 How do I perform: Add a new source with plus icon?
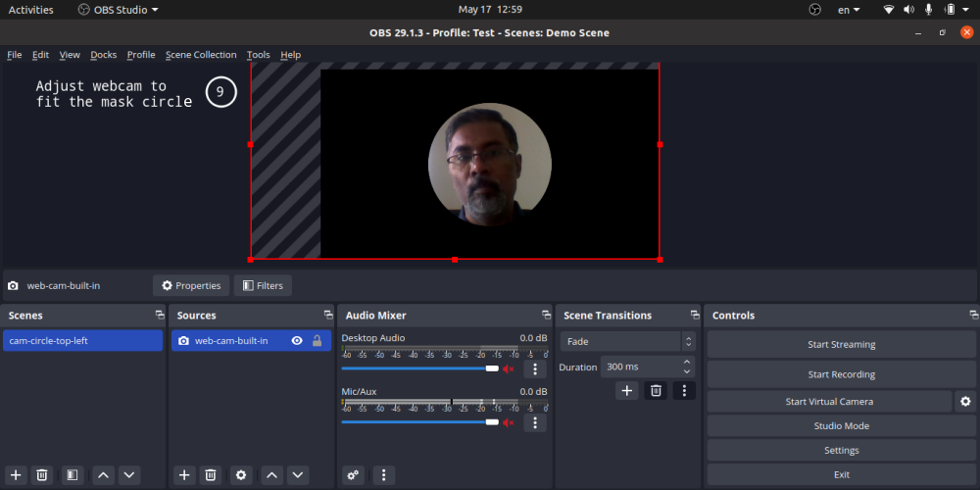click(x=184, y=475)
